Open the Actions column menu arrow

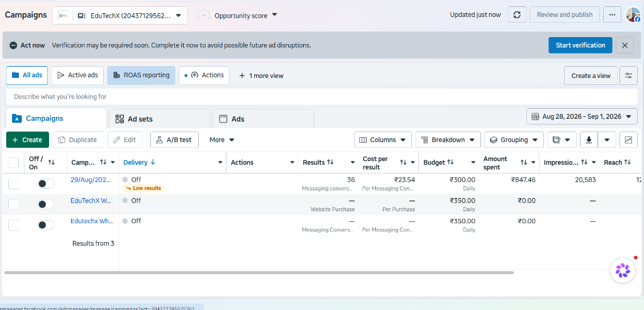point(292,163)
